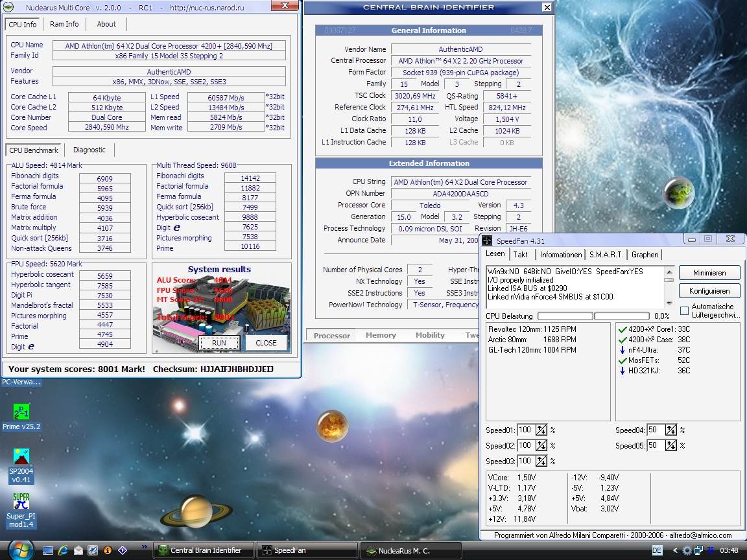The image size is (747, 560).
Task: Switch to SpeedFan taskbar button
Action: click(x=308, y=550)
